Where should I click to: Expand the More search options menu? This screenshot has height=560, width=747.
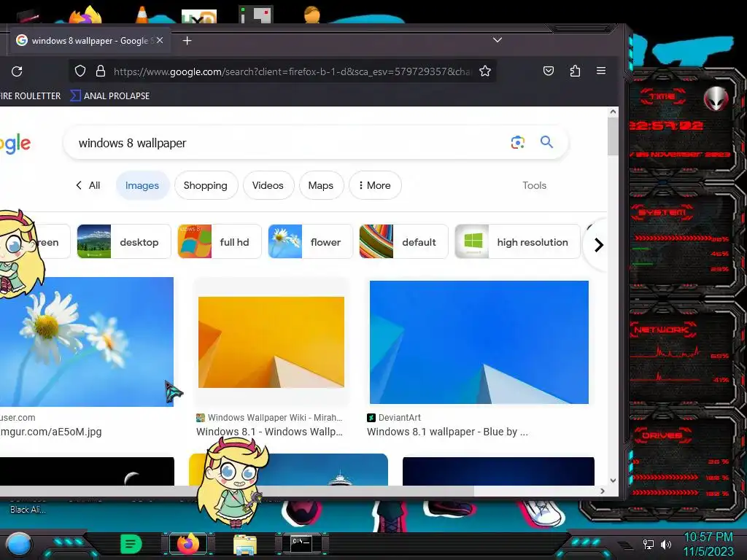375,185
